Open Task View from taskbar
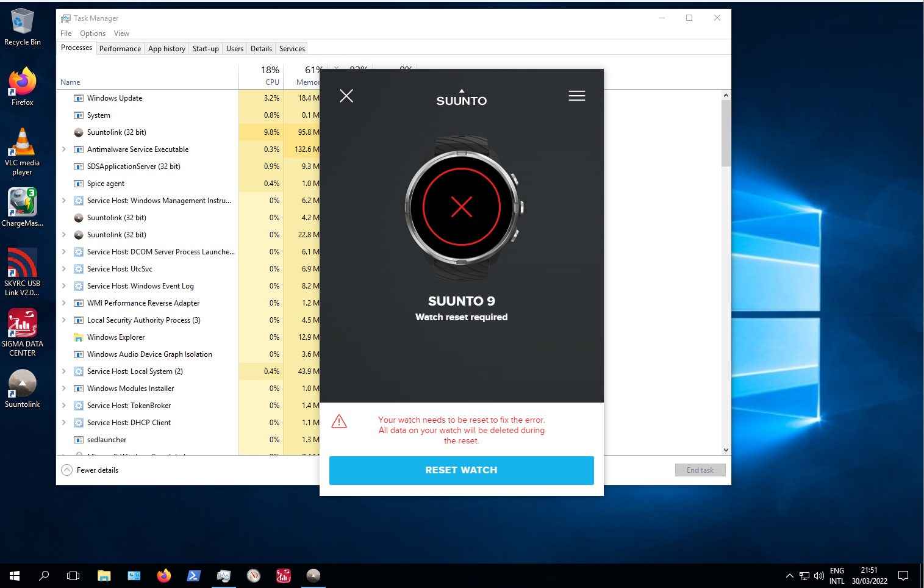The height and width of the screenshot is (588, 924). coord(73,576)
